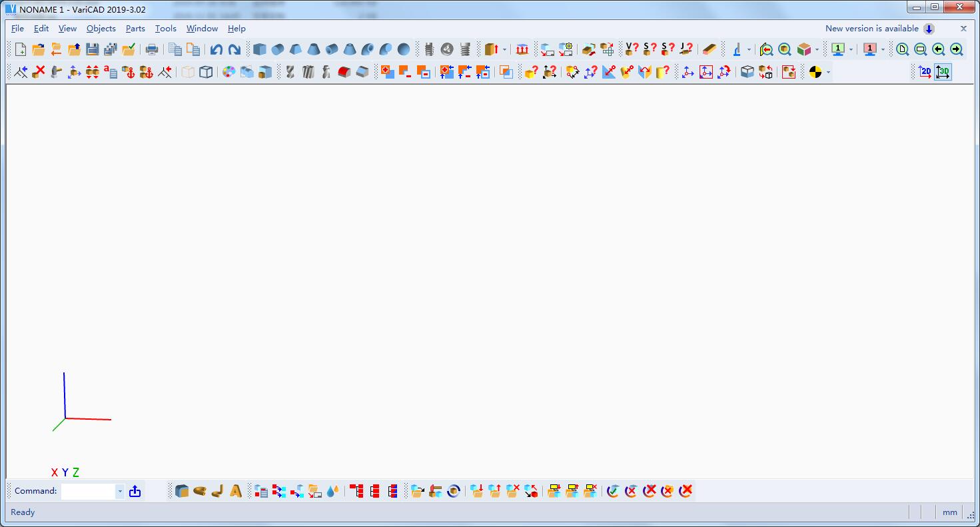Click the open folder icon

click(39, 49)
